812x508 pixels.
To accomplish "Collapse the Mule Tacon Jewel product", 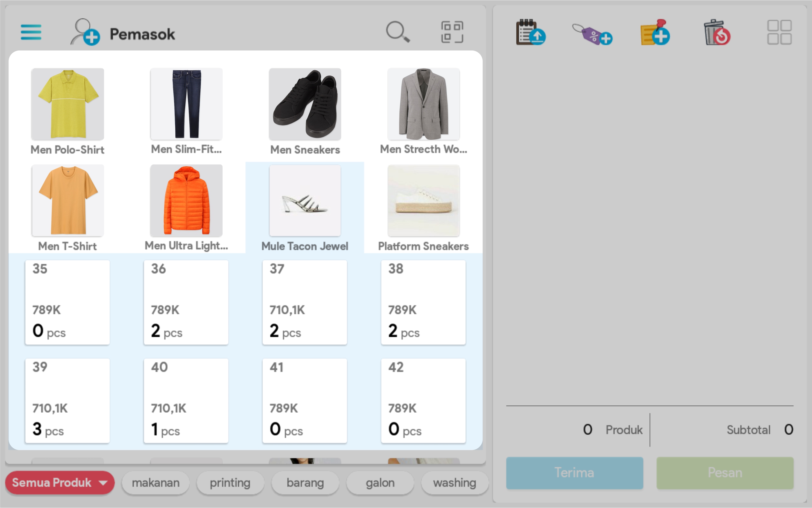I will 305,201.
